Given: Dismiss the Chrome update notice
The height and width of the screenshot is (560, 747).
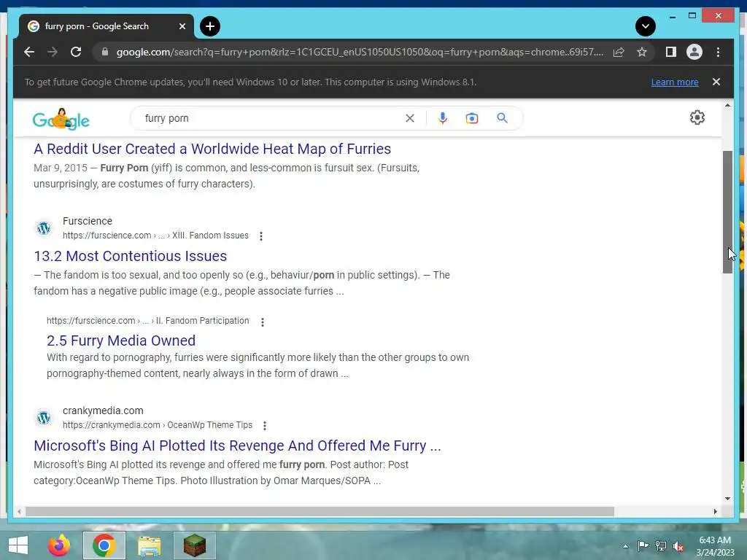Looking at the screenshot, I should (x=716, y=82).
